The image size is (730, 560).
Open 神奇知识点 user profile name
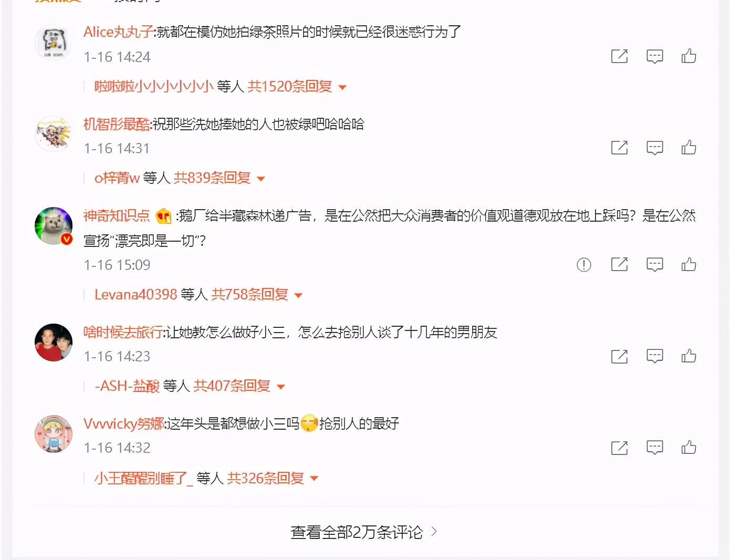click(117, 215)
